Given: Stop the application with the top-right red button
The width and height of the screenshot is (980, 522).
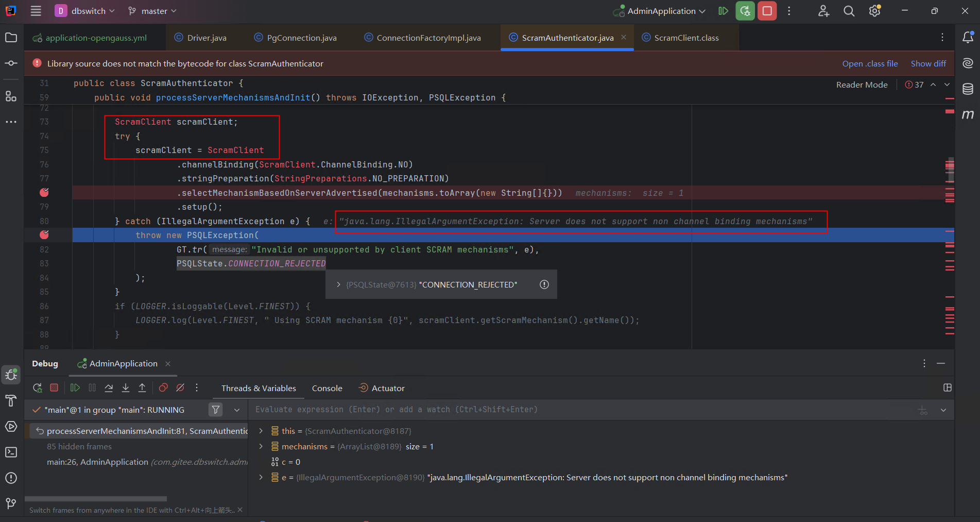Looking at the screenshot, I should click(x=767, y=11).
